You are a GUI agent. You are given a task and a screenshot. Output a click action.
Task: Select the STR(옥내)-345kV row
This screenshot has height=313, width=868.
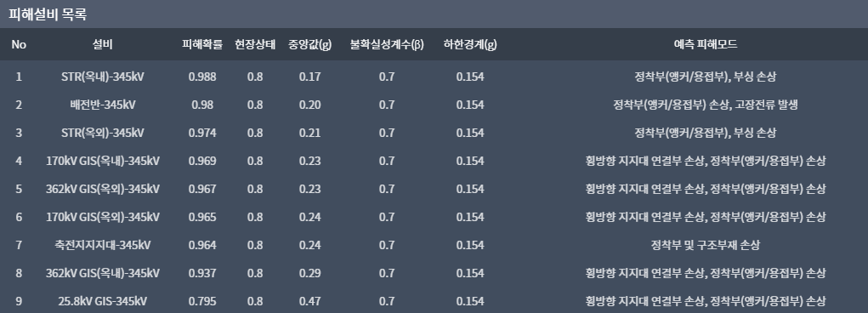pyautogui.click(x=434, y=77)
